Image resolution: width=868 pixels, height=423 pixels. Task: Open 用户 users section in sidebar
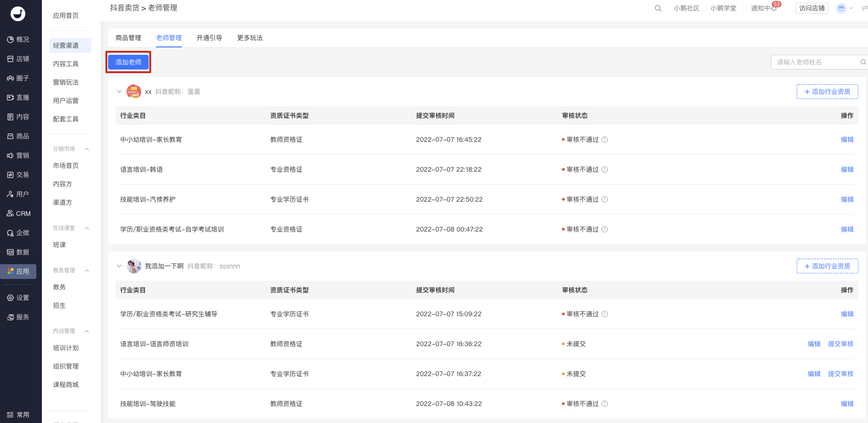(x=18, y=194)
